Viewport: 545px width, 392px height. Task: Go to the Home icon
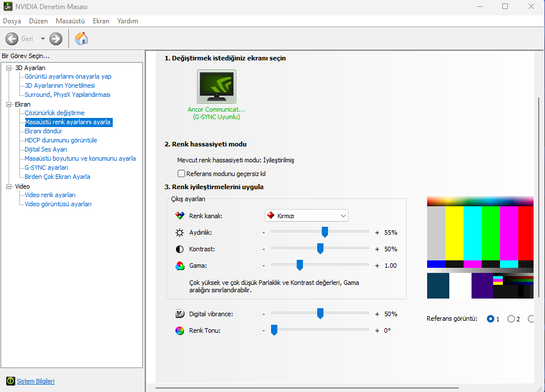81,38
